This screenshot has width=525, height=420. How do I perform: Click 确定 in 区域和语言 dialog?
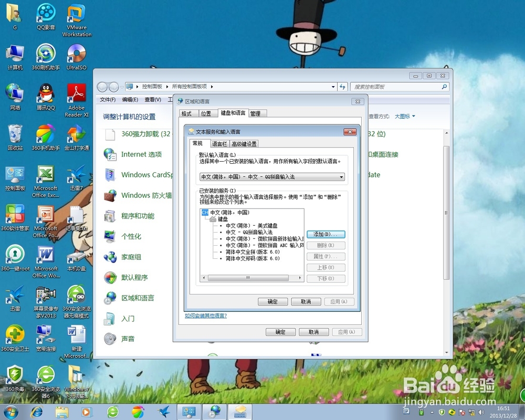tap(280, 332)
